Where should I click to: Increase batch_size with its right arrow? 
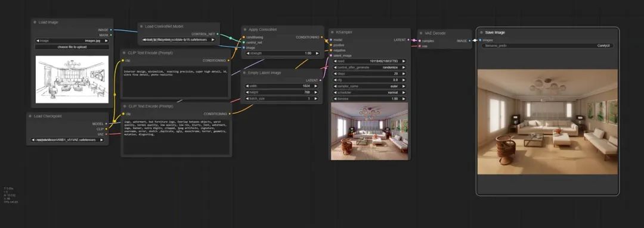click(316, 98)
